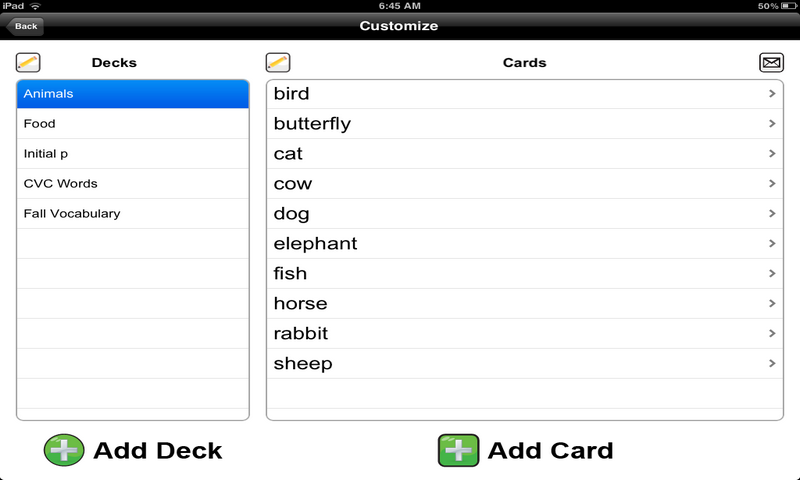Expand the bird card chevron
800x480 pixels.
click(x=772, y=94)
